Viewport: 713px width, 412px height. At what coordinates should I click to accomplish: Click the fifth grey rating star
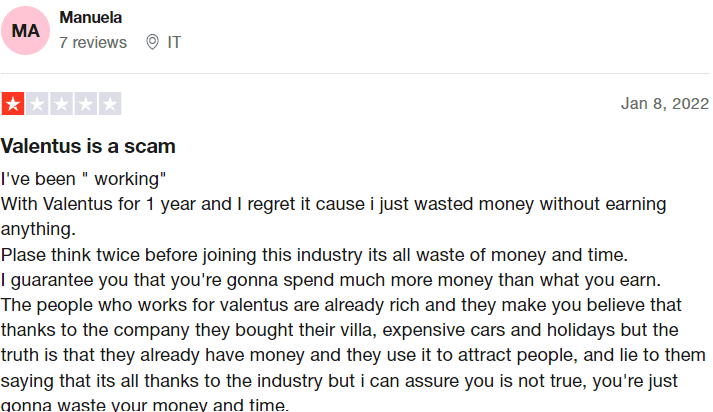(110, 104)
